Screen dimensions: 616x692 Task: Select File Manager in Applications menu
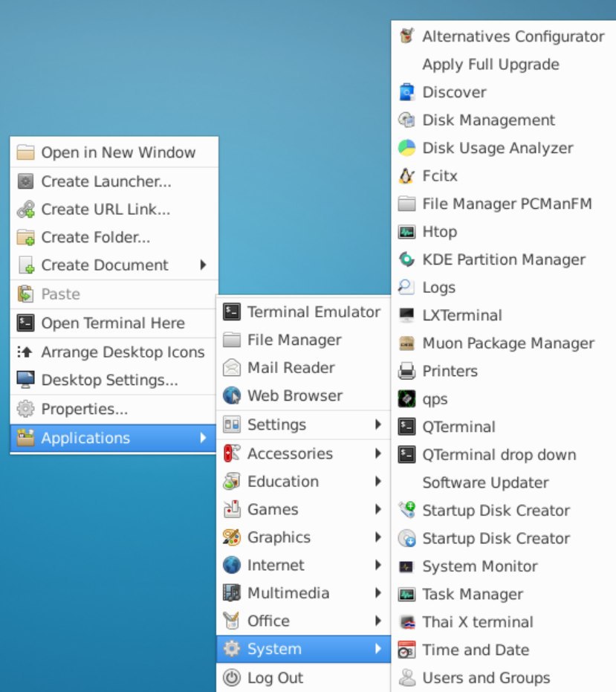click(304, 340)
